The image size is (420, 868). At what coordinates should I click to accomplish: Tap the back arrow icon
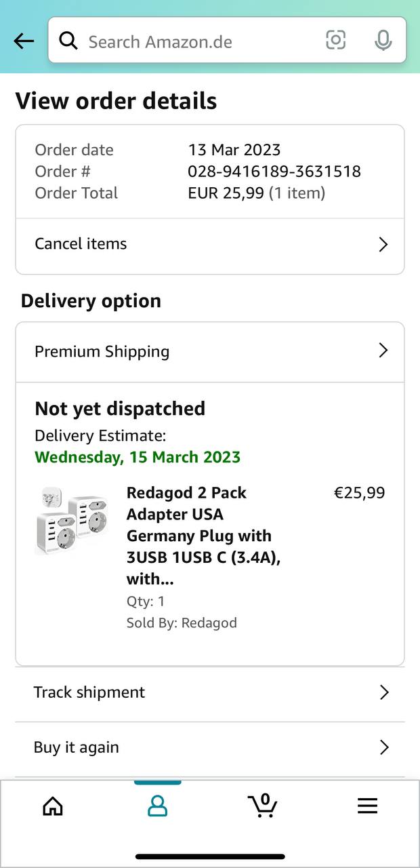click(x=24, y=41)
